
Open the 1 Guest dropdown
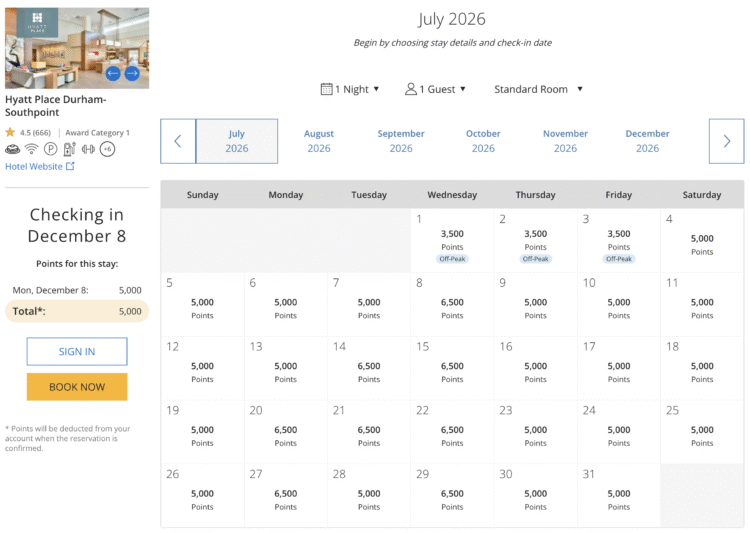pyautogui.click(x=435, y=89)
